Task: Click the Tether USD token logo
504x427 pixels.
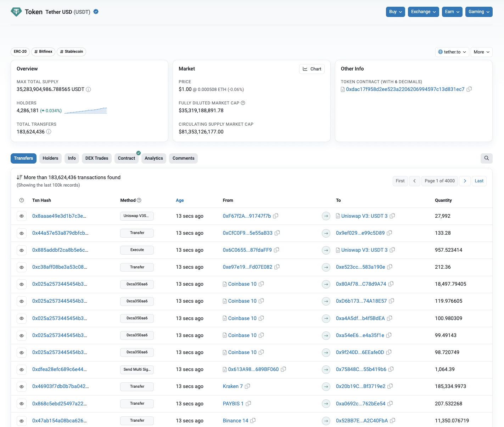Action: 16,12
